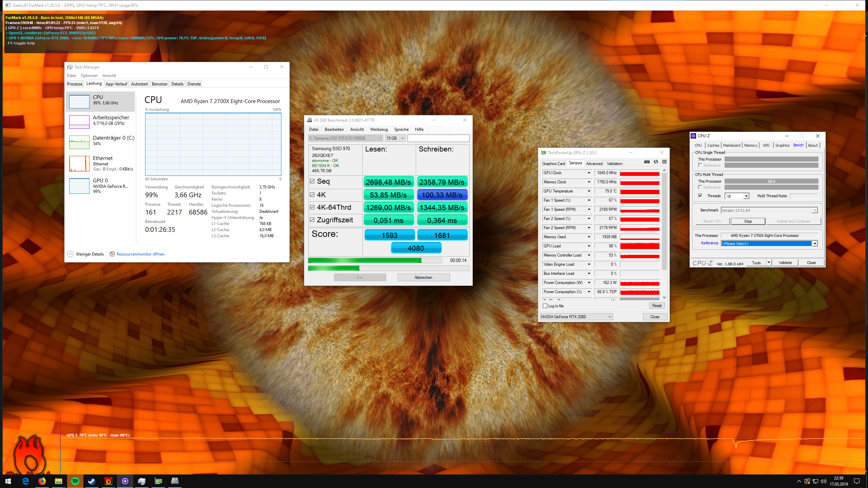Screen dimensions: 868x488
Task: Click GPU-Z refresh sensors icon
Action: [656, 162]
